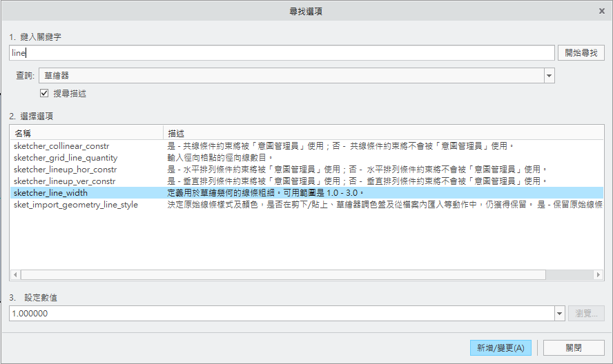Click the 關閉 button

tap(573, 348)
